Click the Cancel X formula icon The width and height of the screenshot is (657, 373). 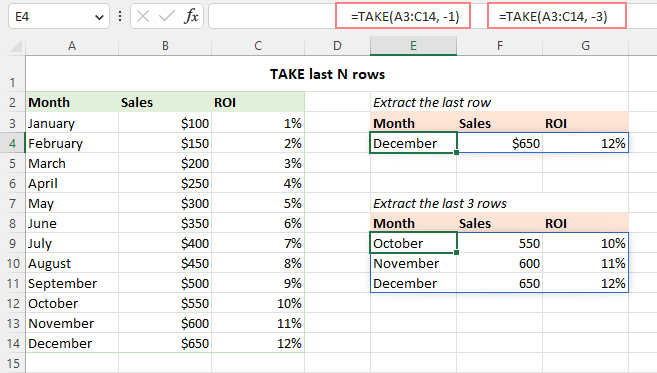[x=143, y=17]
